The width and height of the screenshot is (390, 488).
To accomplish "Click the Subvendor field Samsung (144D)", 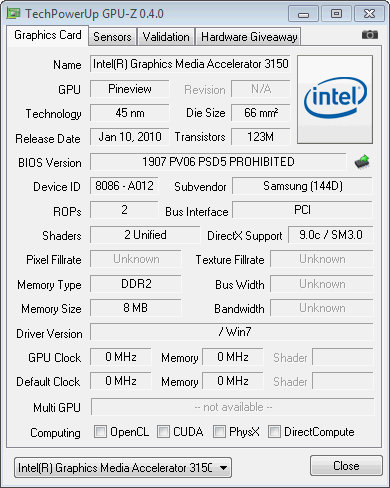I will (x=302, y=186).
